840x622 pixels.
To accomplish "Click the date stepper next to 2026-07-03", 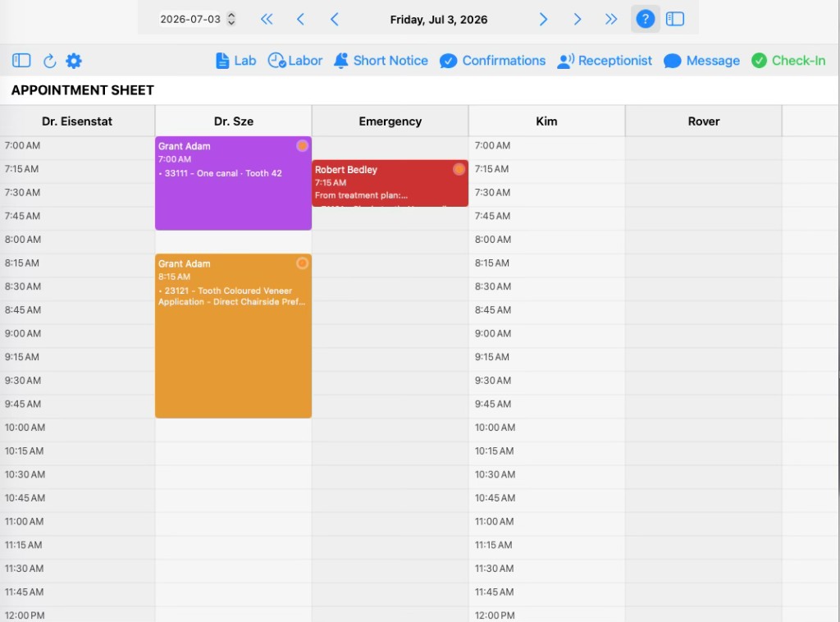I will pos(231,20).
